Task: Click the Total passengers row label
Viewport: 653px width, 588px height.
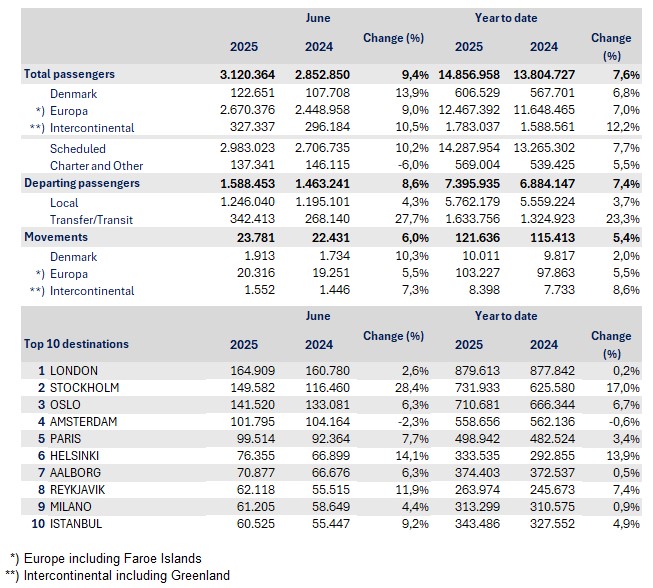Action: [x=69, y=74]
